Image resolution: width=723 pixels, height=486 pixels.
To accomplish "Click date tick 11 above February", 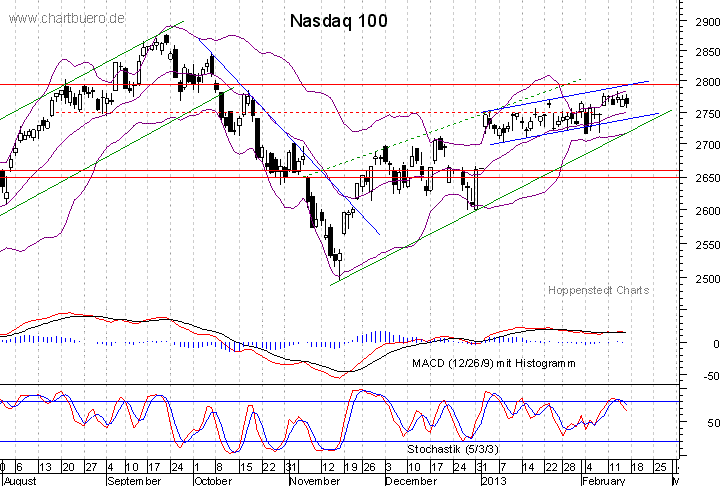I will (x=615, y=467).
